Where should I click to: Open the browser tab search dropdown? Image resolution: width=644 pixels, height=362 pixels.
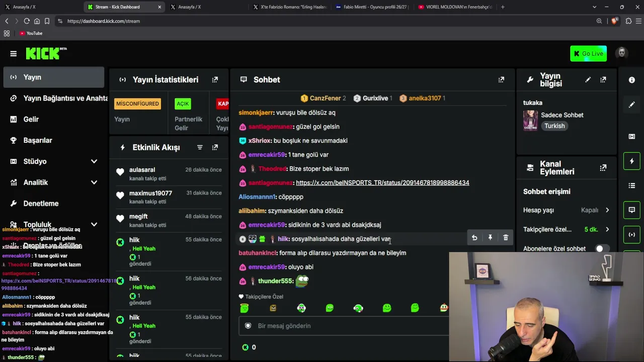594,7
